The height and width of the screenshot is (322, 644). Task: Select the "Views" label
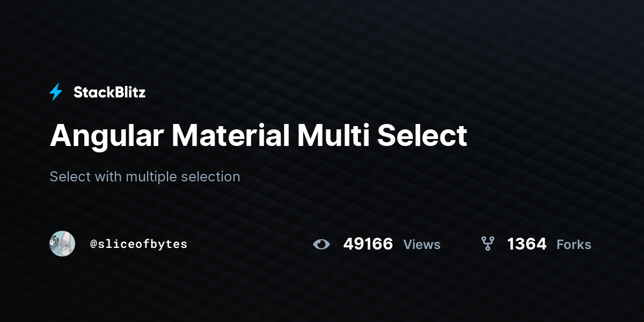(422, 245)
